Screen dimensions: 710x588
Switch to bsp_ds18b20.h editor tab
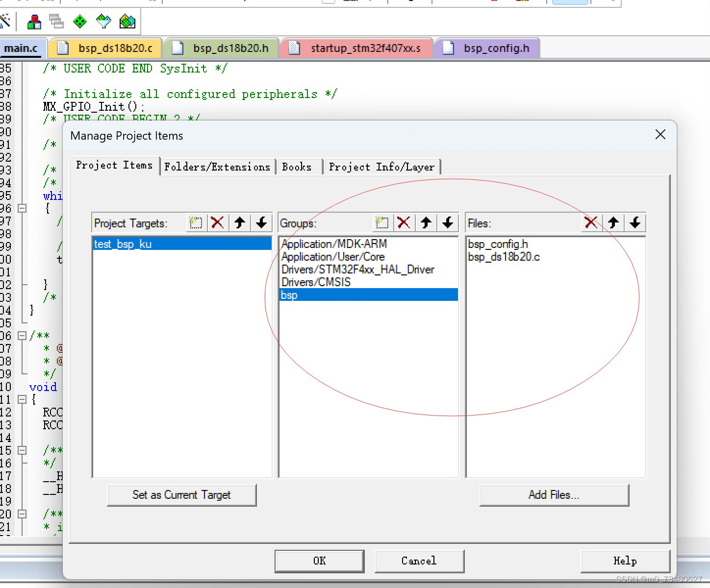click(222, 48)
